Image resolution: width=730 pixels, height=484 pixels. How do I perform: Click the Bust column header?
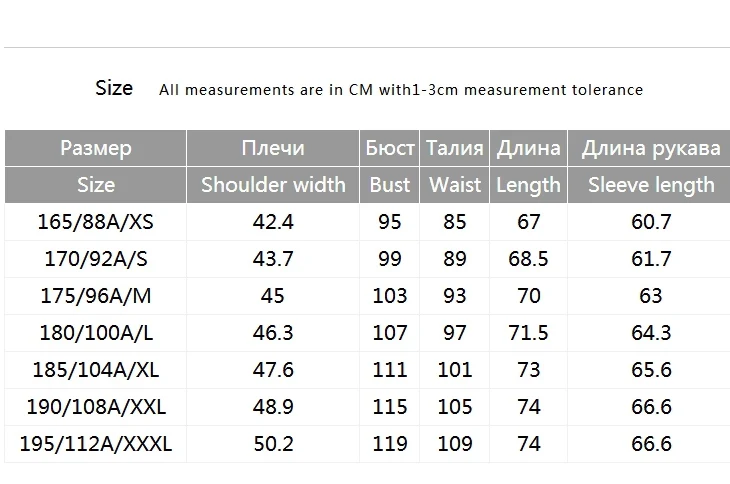pyautogui.click(x=390, y=185)
